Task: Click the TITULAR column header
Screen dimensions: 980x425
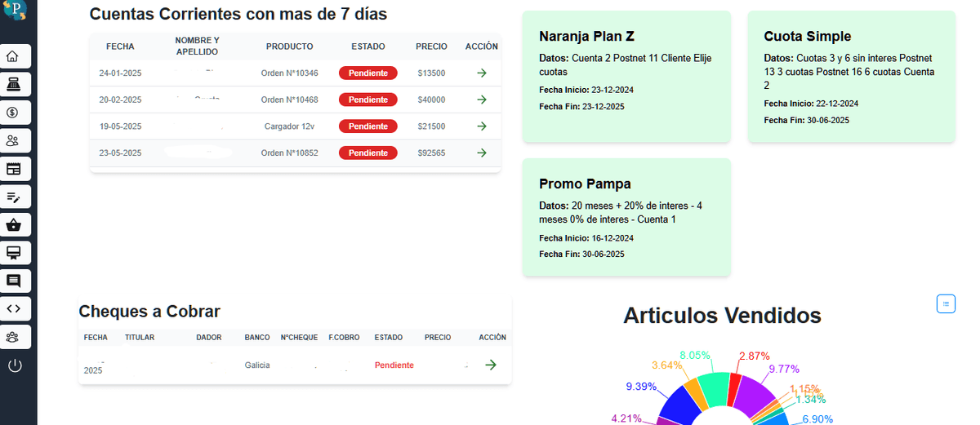Action: pyautogui.click(x=140, y=337)
